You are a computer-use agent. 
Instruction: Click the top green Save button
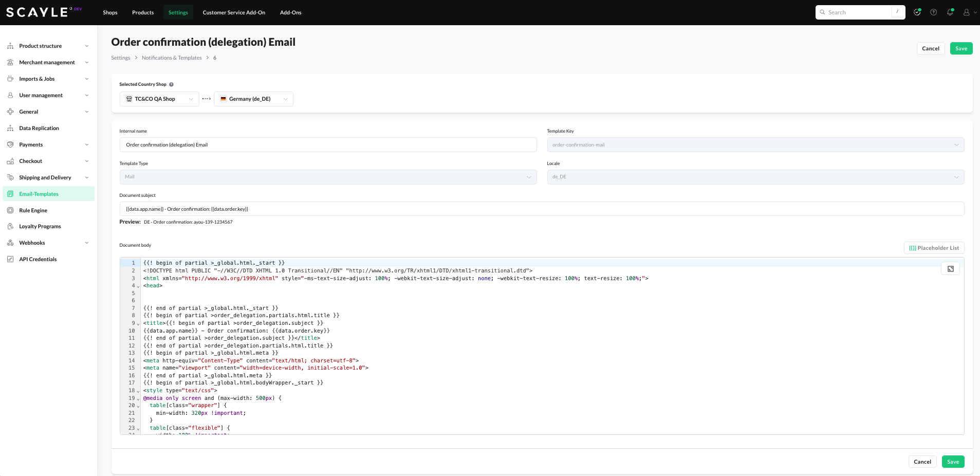pyautogui.click(x=961, y=48)
